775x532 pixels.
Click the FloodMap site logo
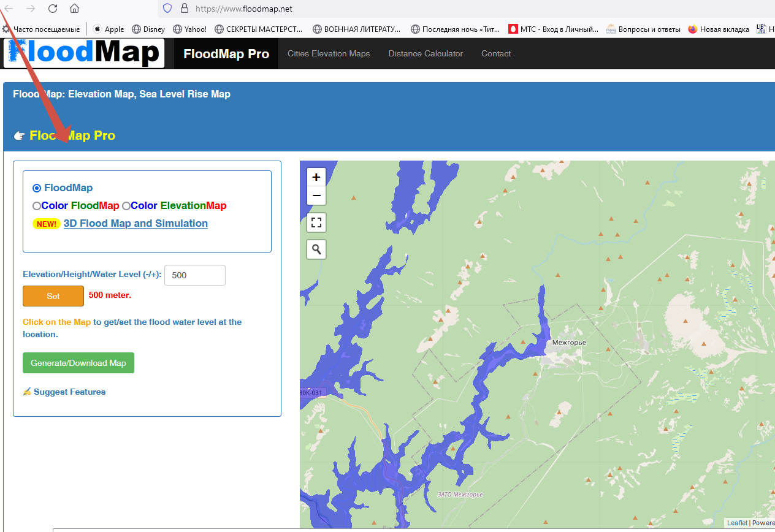(x=84, y=53)
